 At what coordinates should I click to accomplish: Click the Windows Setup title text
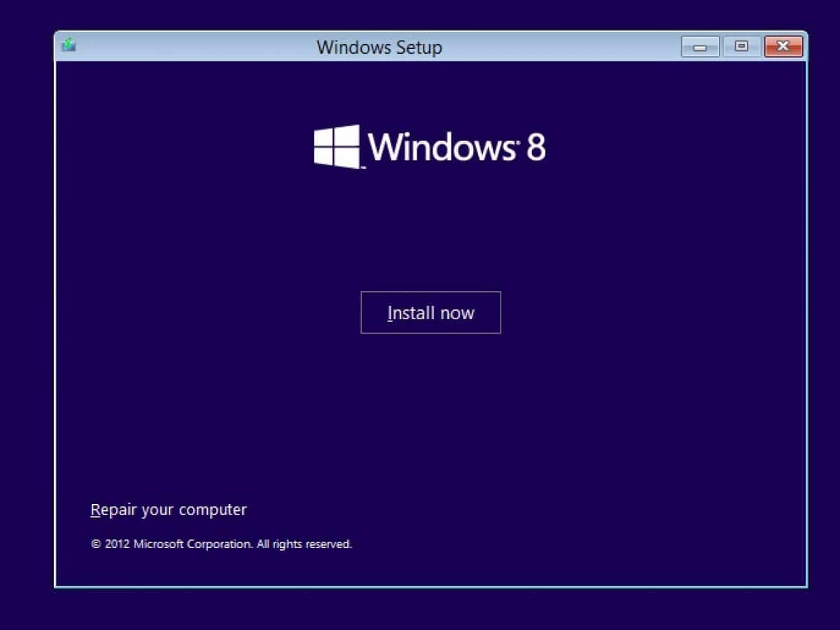tap(379, 48)
